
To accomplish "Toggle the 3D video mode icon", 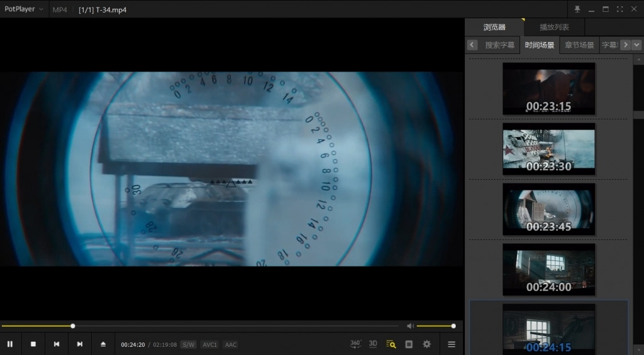I will tap(373, 344).
